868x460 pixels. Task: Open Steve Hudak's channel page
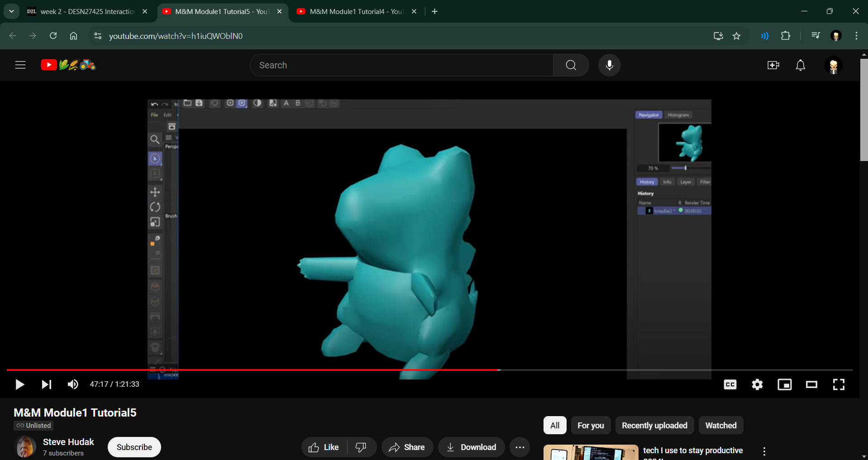click(68, 442)
